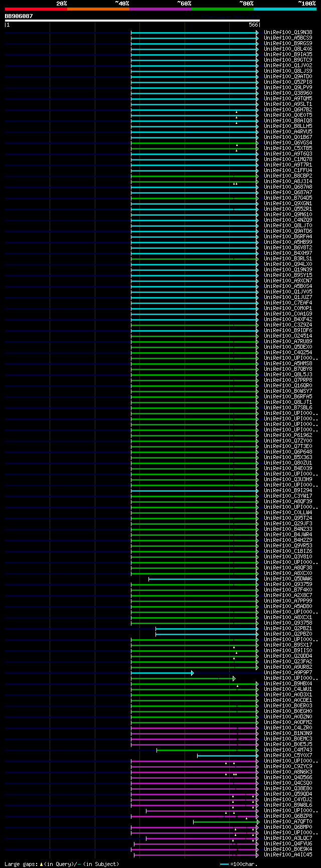The image size is (321, 868).
Task: Open hit UniRef100_Q2PBZ1
Action: coord(288,628)
